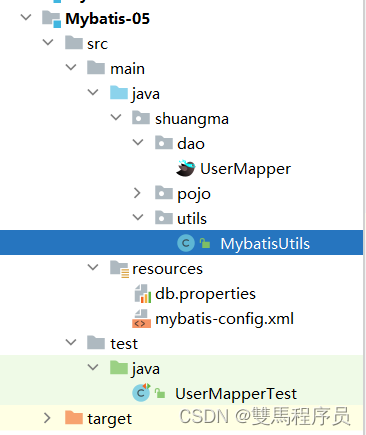
Task: Select the utils package label
Action: (192, 219)
